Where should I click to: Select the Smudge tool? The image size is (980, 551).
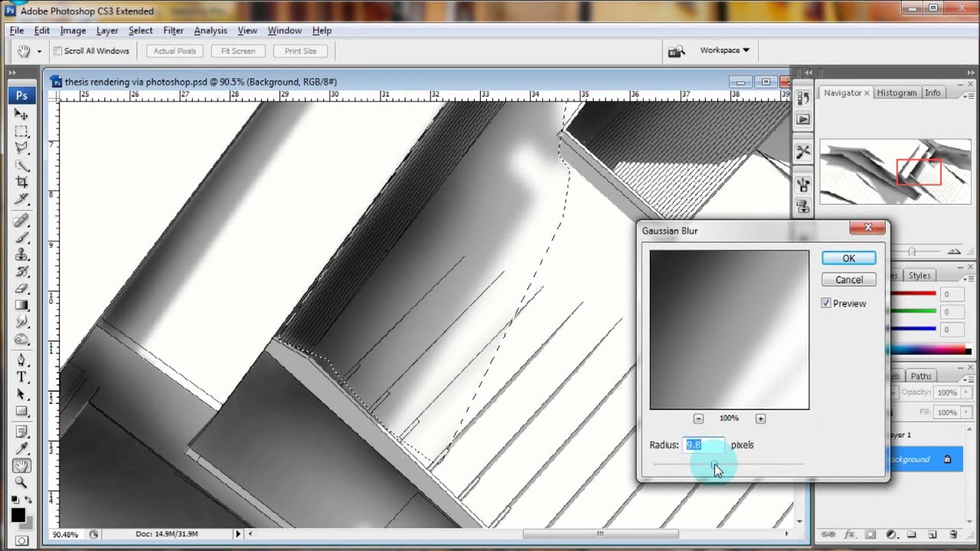[21, 322]
